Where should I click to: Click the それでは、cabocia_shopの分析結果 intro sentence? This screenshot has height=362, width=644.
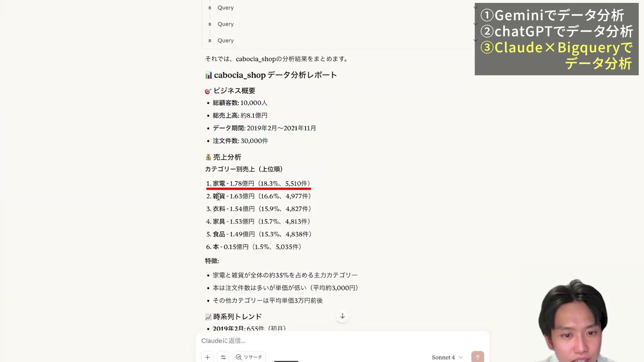[x=277, y=59]
